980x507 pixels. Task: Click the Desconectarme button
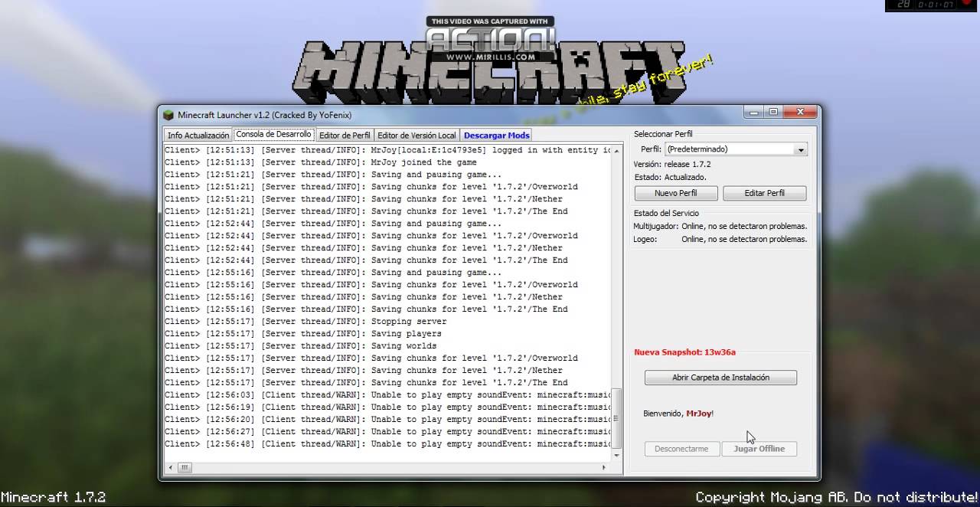(681, 449)
